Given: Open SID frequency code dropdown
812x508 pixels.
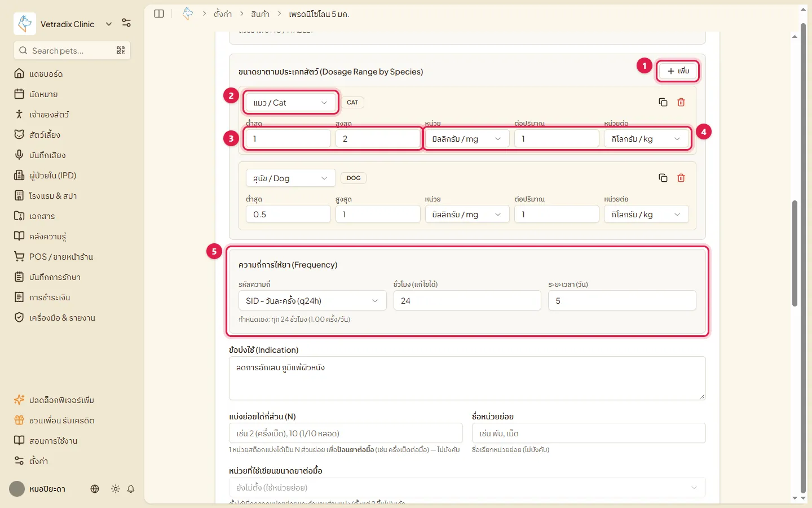Looking at the screenshot, I should (312, 301).
